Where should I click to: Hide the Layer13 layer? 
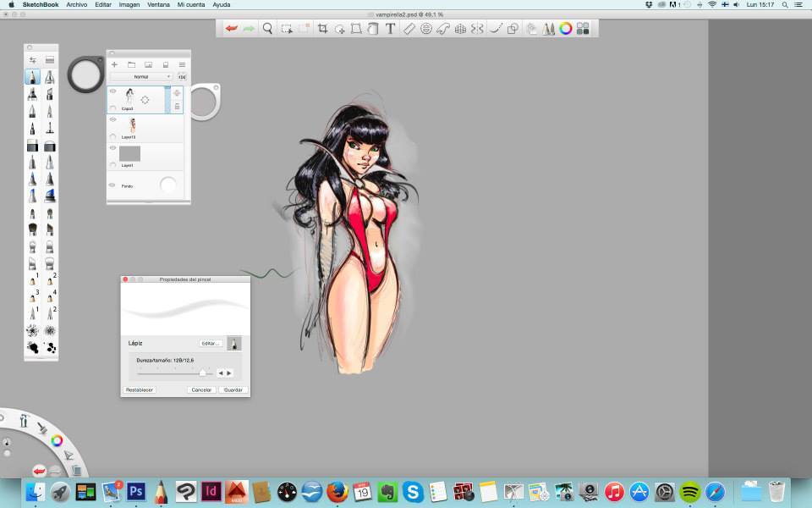click(112, 120)
